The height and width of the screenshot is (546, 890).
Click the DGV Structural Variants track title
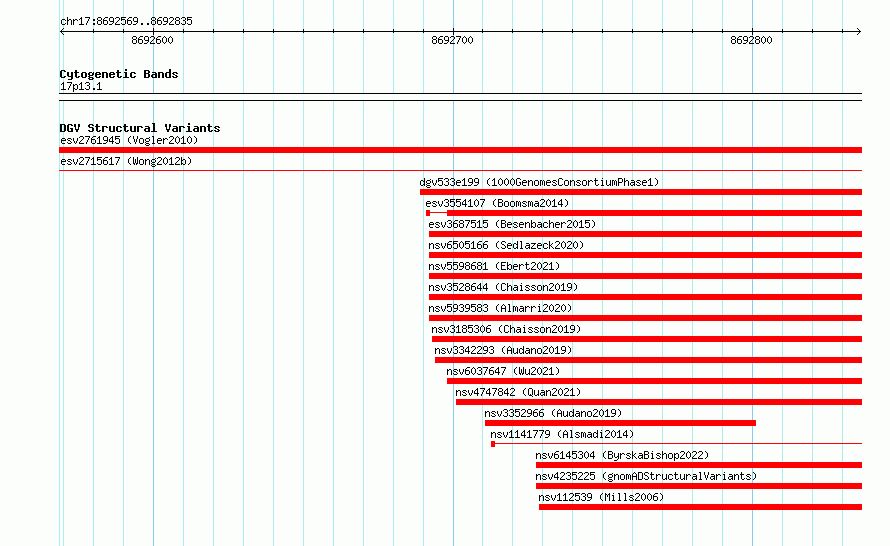140,128
